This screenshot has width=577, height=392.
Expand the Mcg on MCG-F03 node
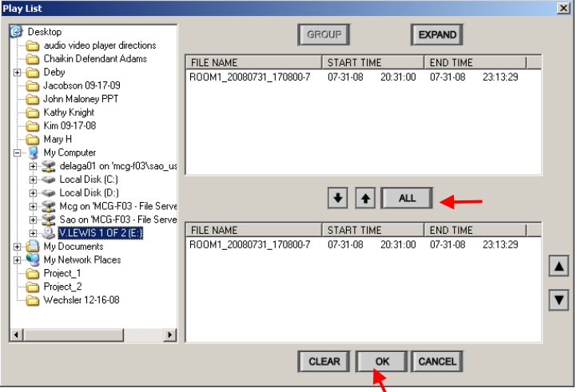click(33, 207)
